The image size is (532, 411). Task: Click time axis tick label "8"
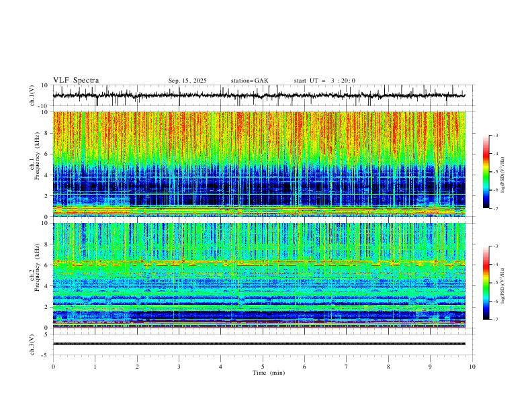tap(388, 367)
